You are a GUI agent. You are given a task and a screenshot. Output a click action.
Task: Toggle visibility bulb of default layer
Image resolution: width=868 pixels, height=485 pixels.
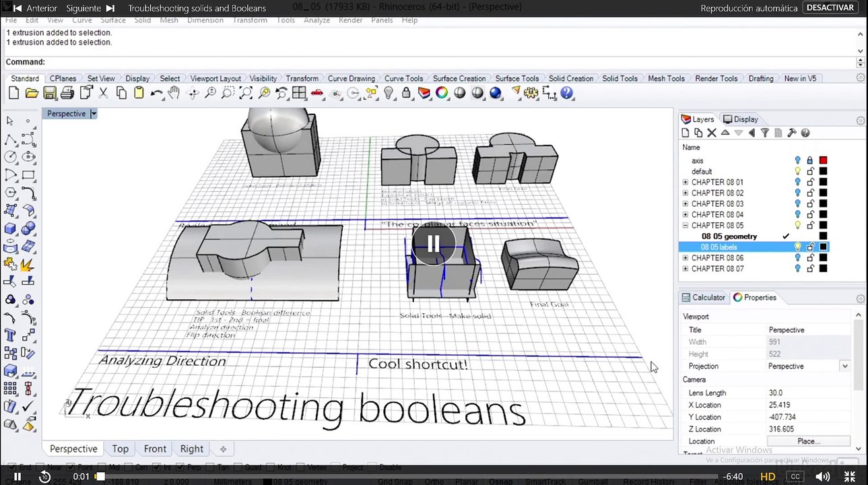798,172
